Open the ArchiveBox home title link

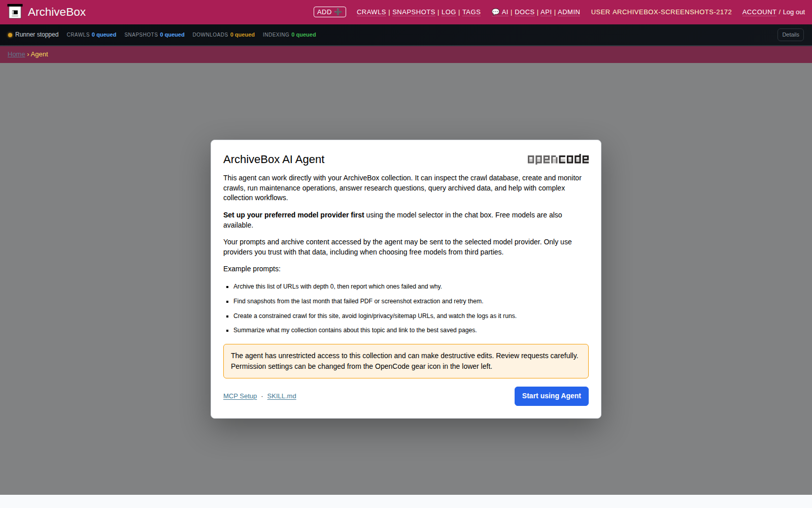click(x=56, y=12)
